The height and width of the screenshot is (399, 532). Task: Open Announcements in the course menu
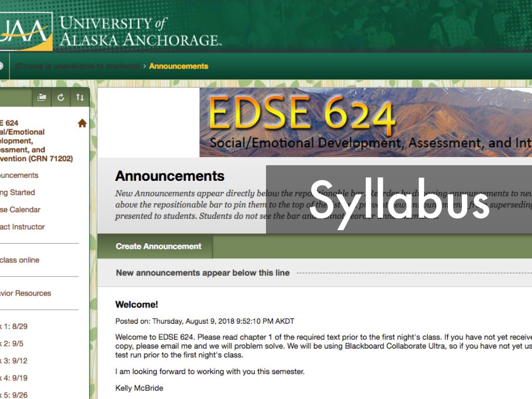click(19, 176)
